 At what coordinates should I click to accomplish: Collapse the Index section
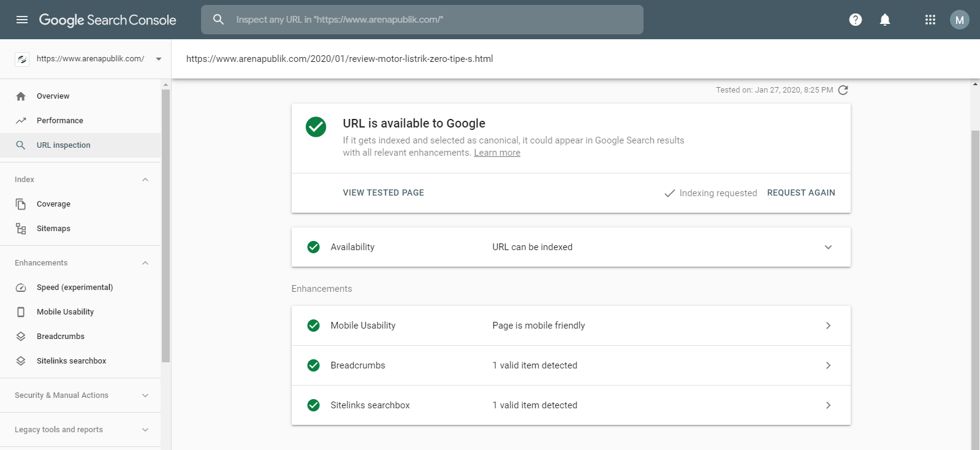(145, 180)
